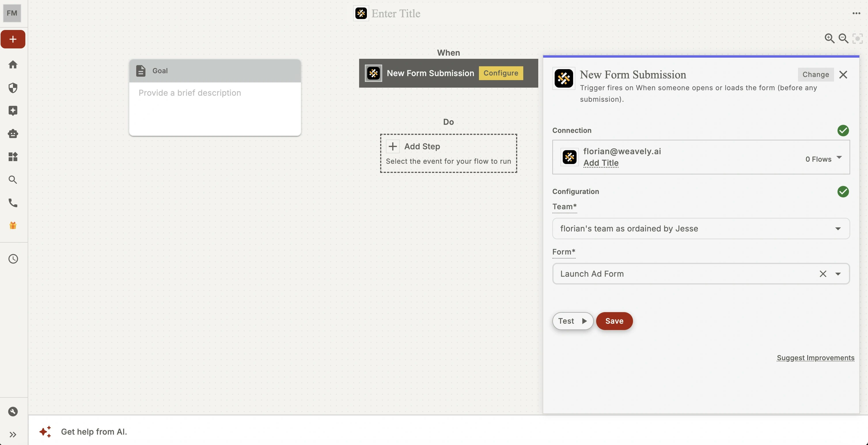
Task: Save the trigger configuration
Action: (x=614, y=321)
